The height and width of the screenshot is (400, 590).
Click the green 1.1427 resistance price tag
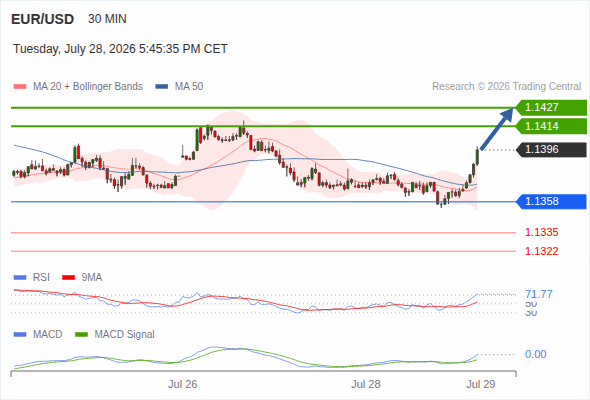click(x=551, y=108)
